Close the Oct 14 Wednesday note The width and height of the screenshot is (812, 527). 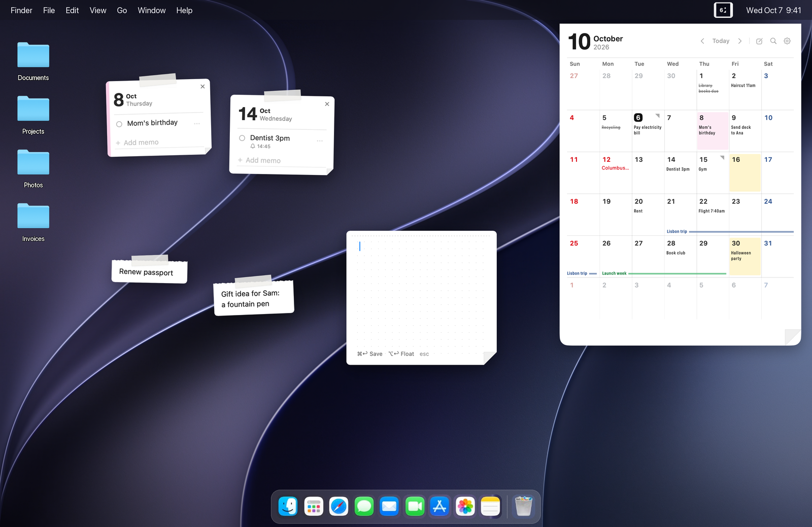point(327,104)
